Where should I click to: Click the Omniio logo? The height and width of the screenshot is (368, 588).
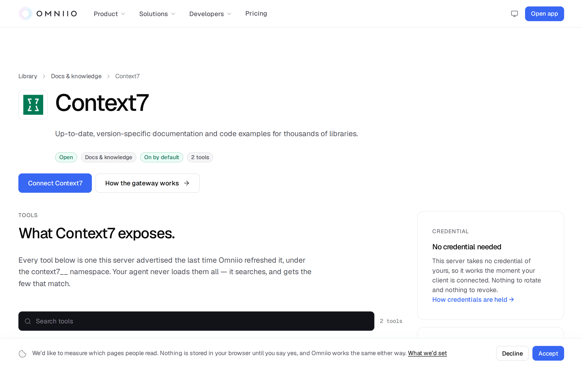click(48, 14)
